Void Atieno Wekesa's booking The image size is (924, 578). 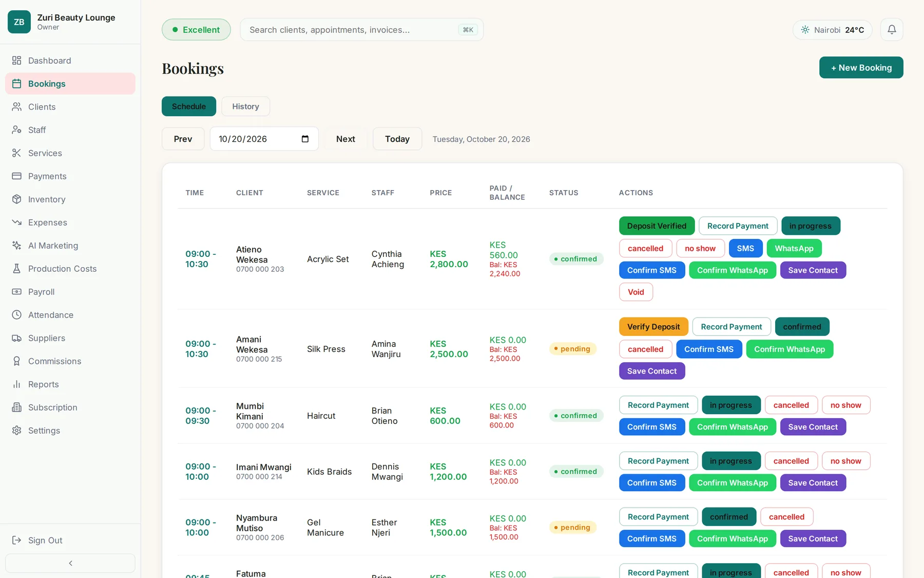point(636,292)
